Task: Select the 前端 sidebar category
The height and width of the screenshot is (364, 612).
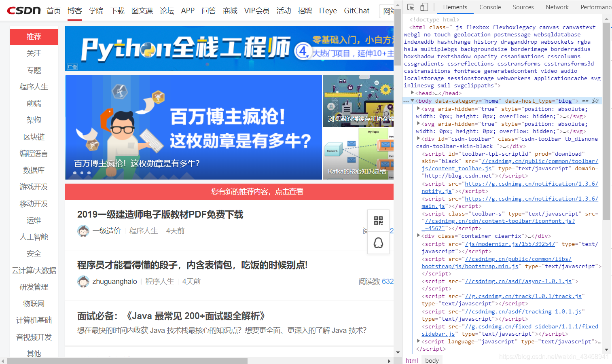Action: (34, 104)
